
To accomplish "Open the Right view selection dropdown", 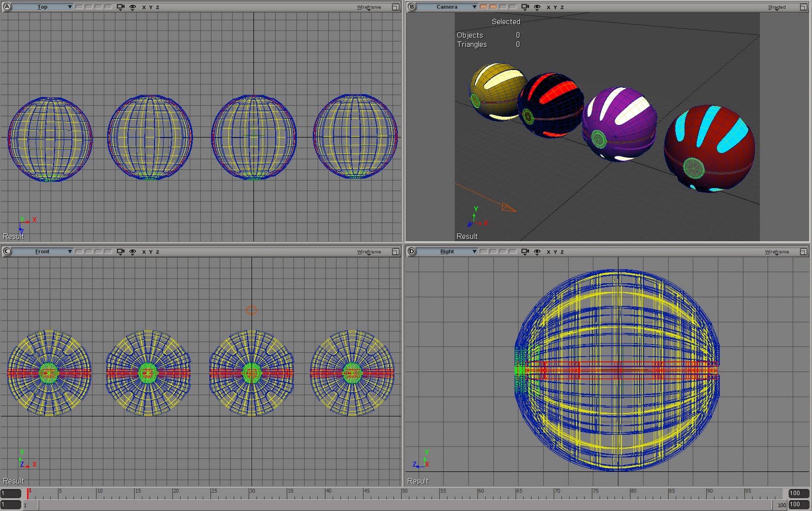I will pyautogui.click(x=447, y=252).
